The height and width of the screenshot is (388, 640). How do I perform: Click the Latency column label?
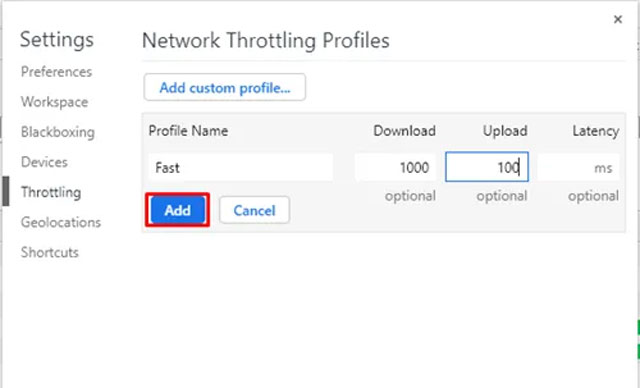pos(596,131)
